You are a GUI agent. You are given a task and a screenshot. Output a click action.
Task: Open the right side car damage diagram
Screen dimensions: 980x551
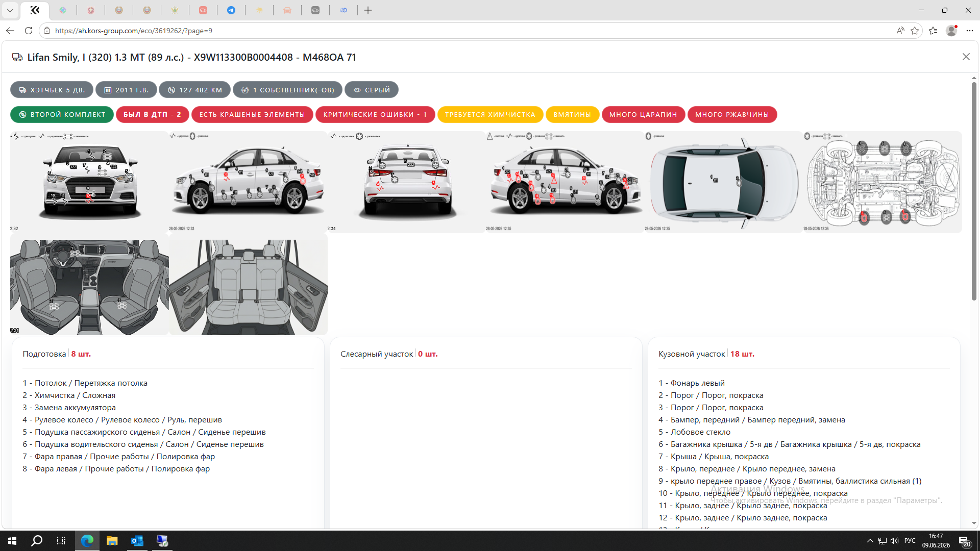(x=565, y=182)
